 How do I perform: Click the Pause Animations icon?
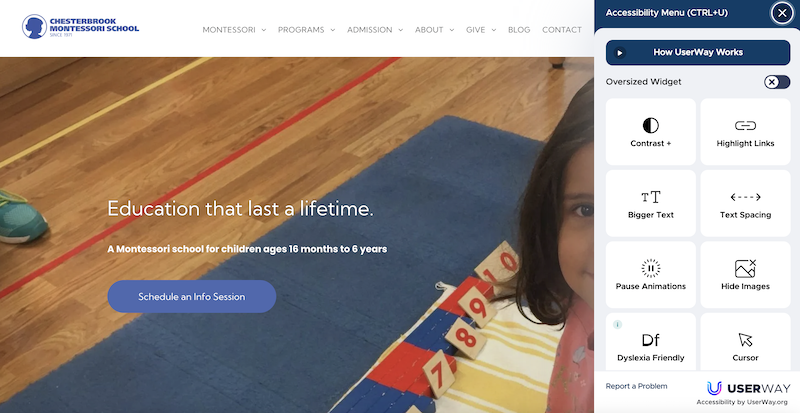pos(651,268)
